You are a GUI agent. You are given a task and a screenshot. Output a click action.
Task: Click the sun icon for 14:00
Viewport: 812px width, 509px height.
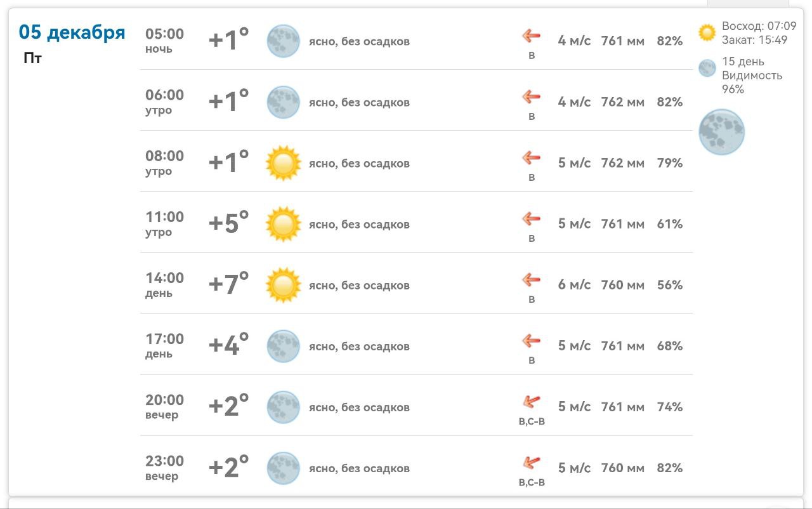pyautogui.click(x=283, y=285)
